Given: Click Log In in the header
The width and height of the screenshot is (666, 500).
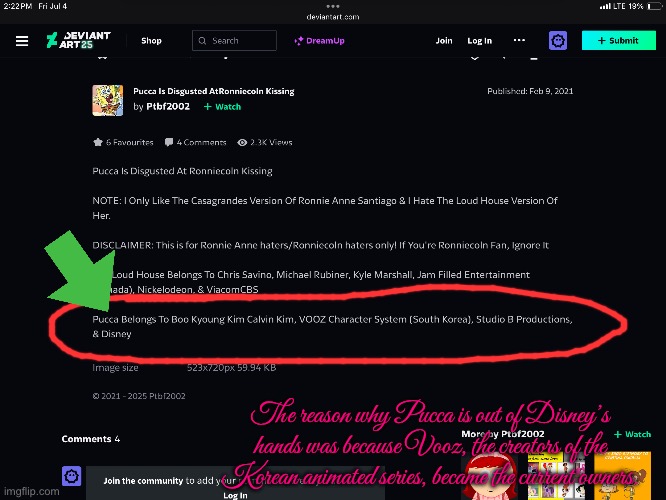Looking at the screenshot, I should (480, 41).
